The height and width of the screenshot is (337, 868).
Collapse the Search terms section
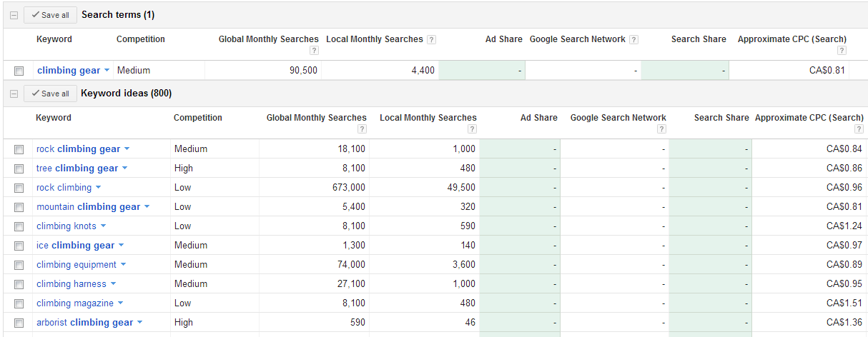pyautogui.click(x=14, y=15)
